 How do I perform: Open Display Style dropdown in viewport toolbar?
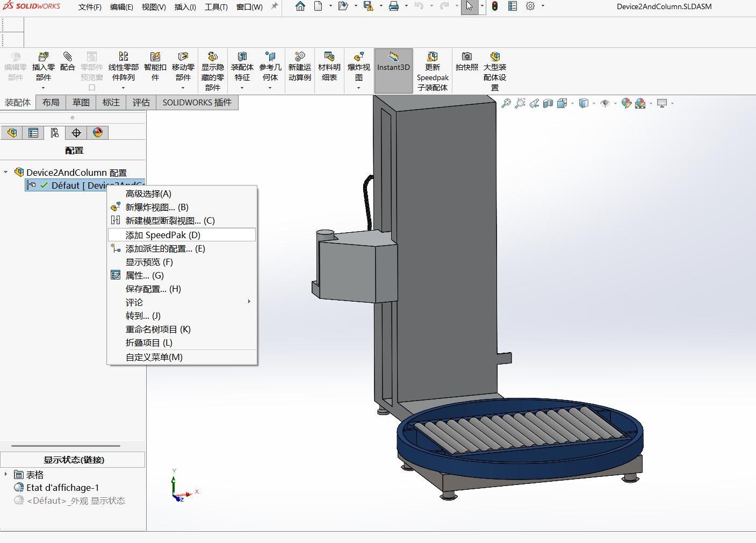click(x=593, y=103)
